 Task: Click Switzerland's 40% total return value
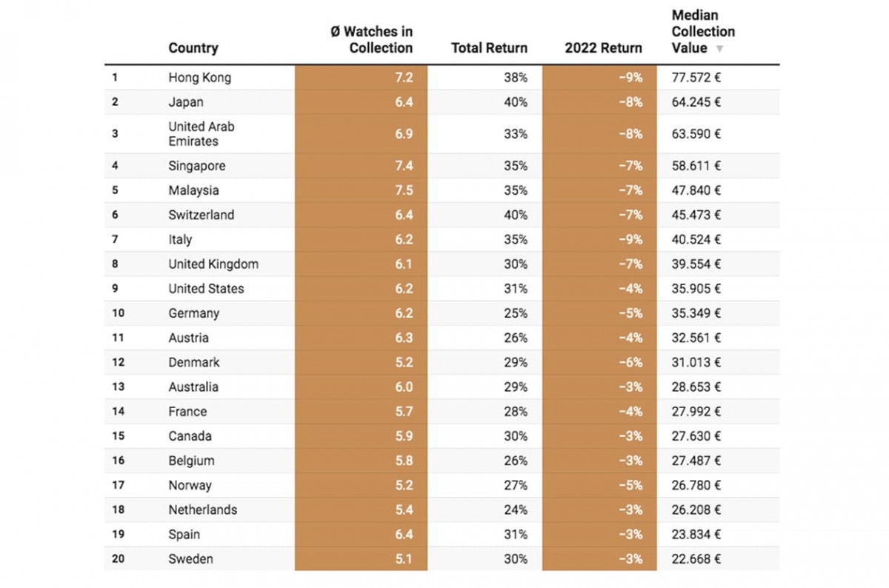(515, 215)
